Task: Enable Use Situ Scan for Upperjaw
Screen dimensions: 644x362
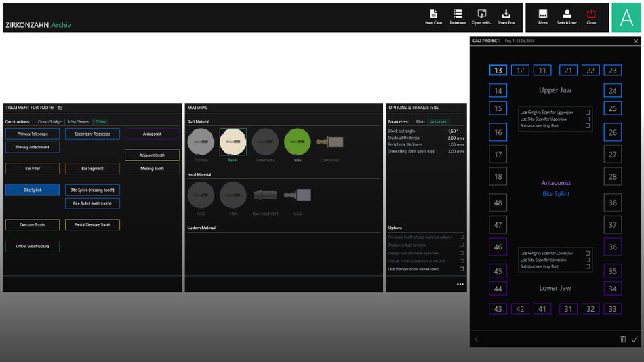Action: click(x=587, y=119)
